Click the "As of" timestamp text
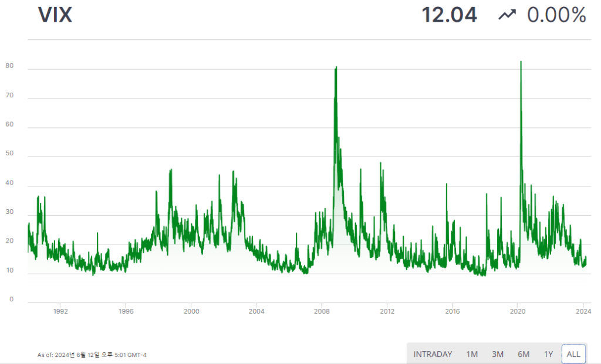 click(92, 355)
